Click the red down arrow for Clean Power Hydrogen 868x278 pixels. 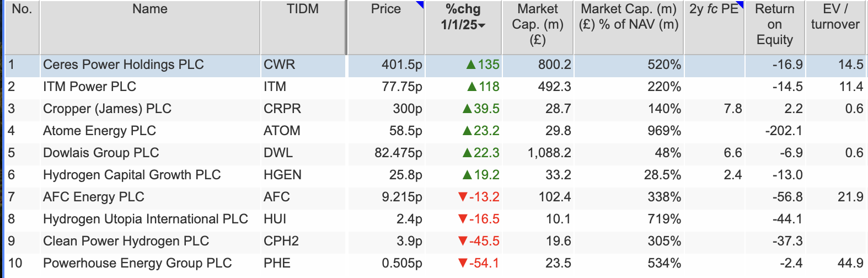point(463,241)
